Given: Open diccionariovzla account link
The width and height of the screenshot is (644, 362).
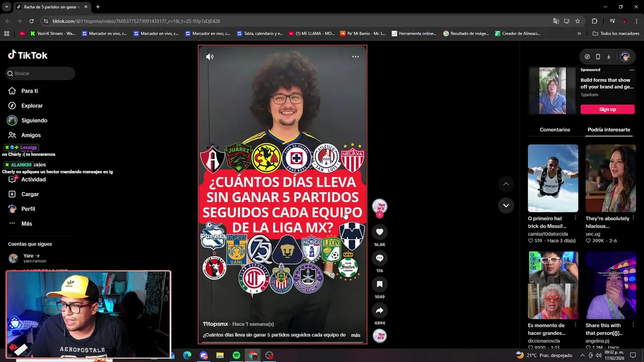Looking at the screenshot, I should click(x=544, y=341).
